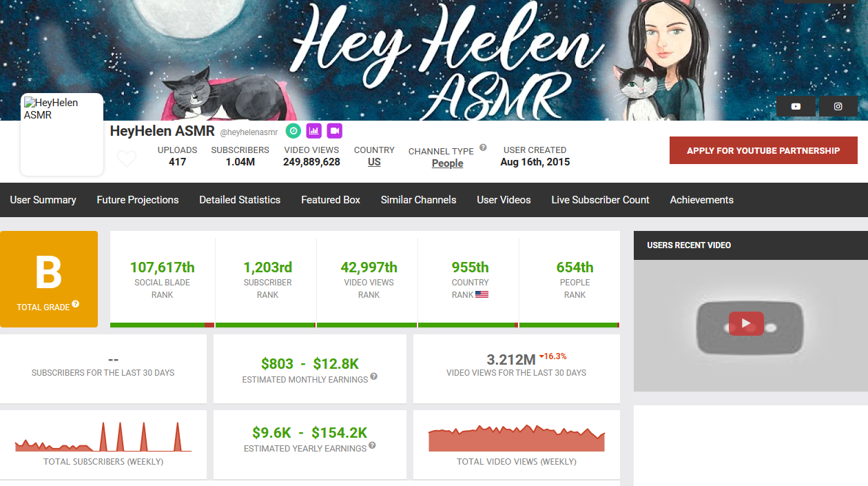Open the User Videos tab
This screenshot has height=486, width=868.
pos(504,200)
